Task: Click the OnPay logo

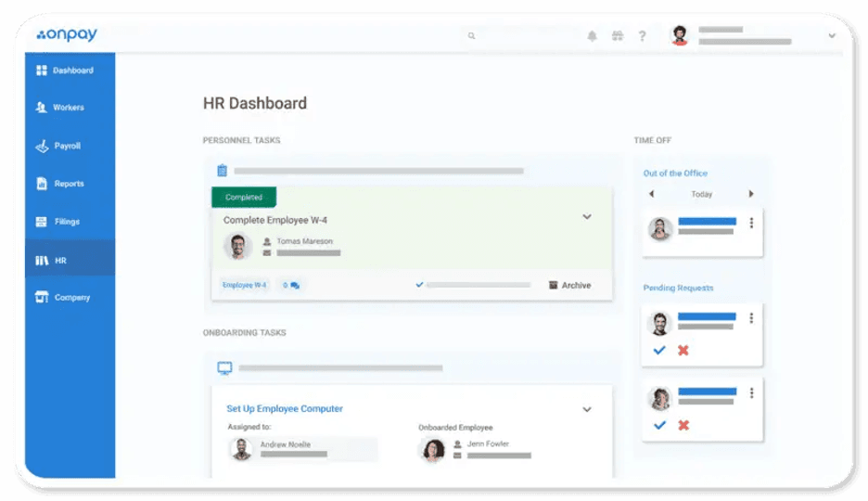Action: 67,34
